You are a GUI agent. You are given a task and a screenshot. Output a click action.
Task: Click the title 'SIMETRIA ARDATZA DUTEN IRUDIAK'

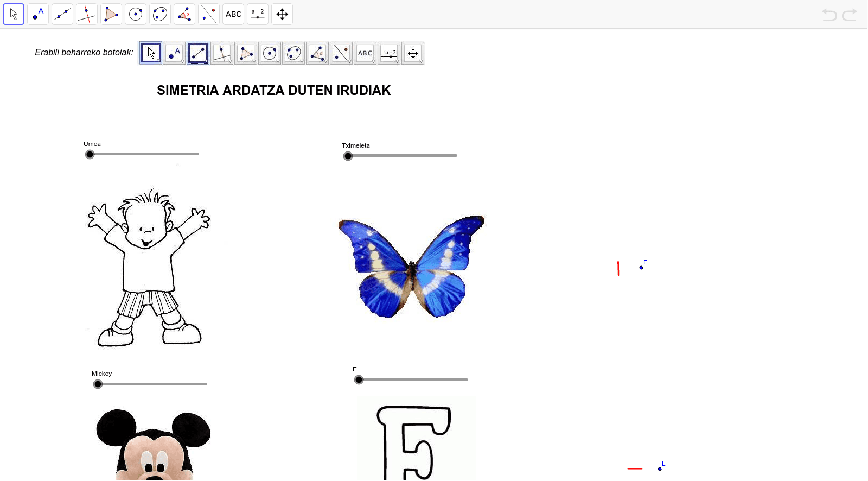click(x=274, y=91)
